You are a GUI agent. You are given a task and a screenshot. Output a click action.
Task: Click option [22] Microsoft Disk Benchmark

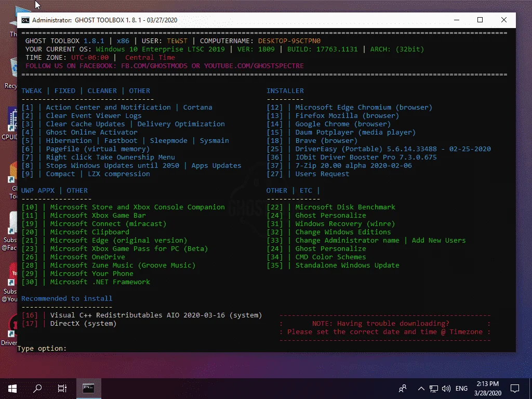pos(331,207)
